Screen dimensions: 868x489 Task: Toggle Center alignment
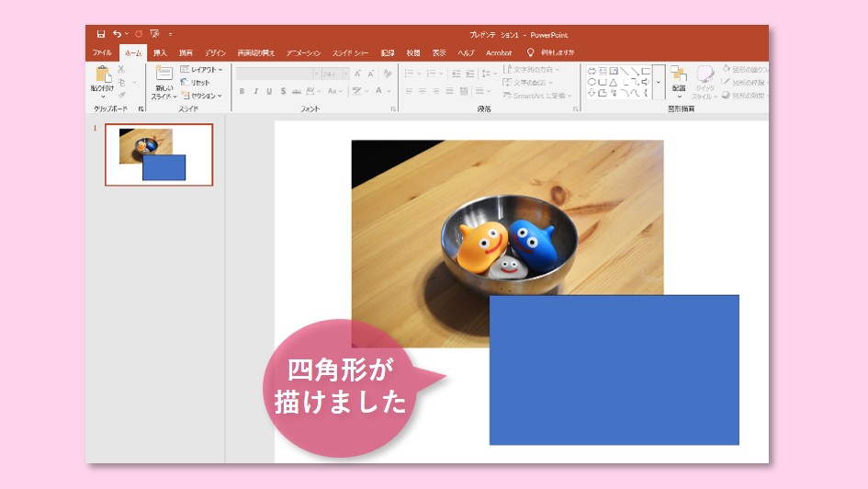click(423, 91)
